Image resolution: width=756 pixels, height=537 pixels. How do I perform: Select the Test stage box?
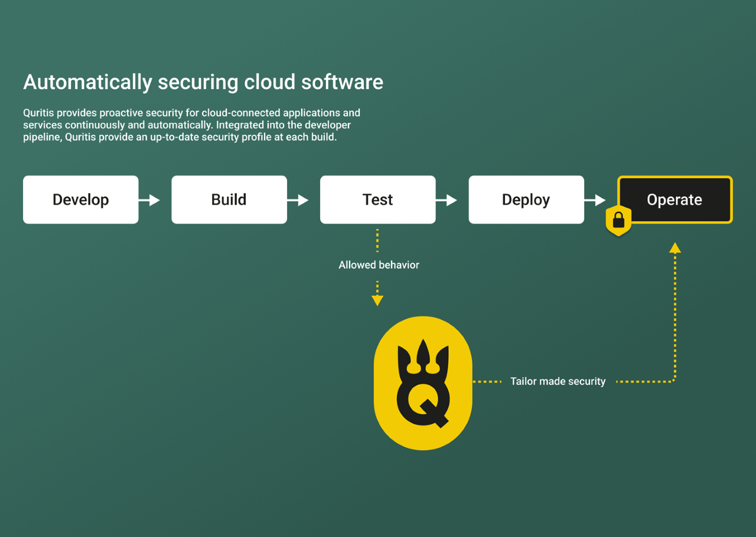[378, 200]
